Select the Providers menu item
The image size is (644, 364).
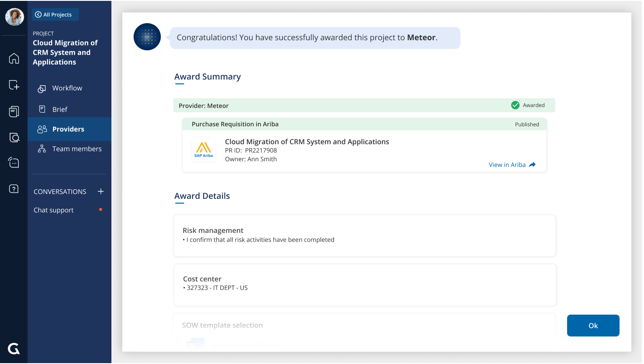coord(69,129)
